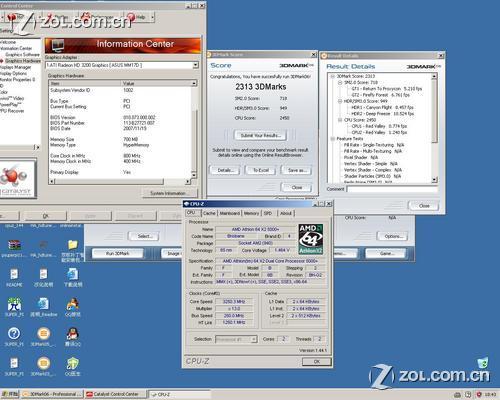Viewport: 500px width, 400px height.
Task: Collapse the HDR/SM3.0 Score tree node
Action: pyautogui.click(x=340, y=101)
